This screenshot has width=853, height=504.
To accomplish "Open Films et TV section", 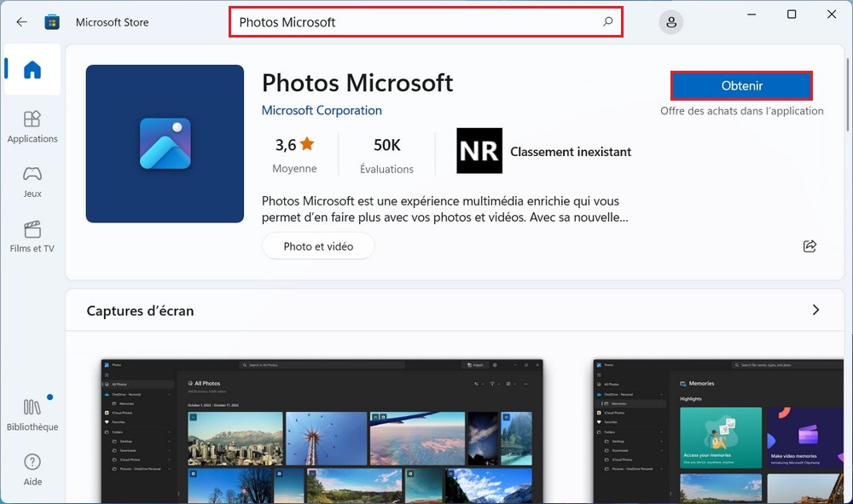I will [x=32, y=237].
